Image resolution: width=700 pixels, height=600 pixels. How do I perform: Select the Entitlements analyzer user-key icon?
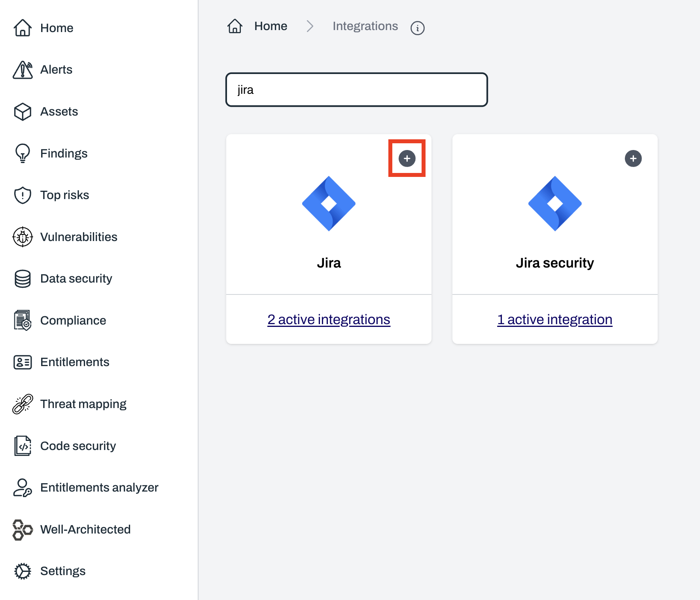23,488
